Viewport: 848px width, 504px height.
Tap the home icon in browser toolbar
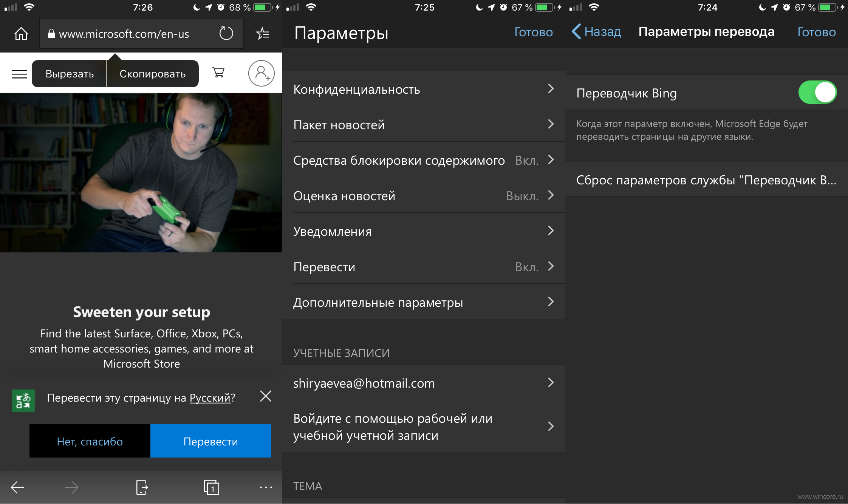click(x=21, y=34)
